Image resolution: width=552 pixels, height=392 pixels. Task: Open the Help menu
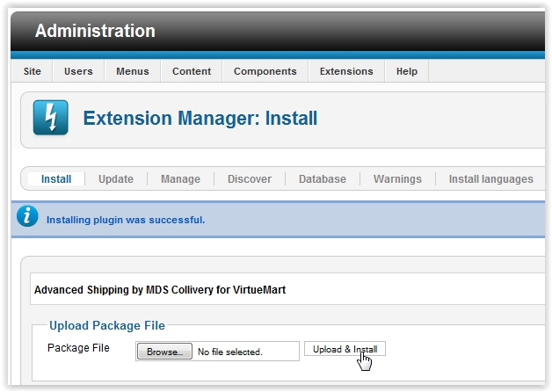click(x=406, y=71)
